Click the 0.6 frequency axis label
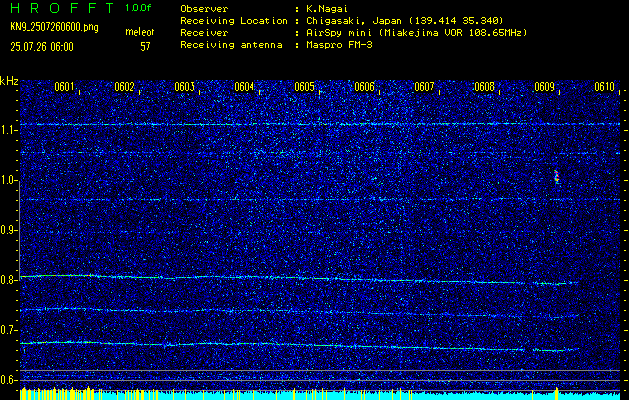629x400 pixels. coord(8,380)
